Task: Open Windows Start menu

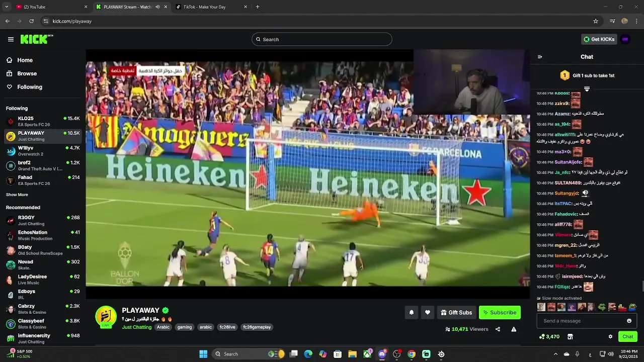Action: tap(203, 354)
